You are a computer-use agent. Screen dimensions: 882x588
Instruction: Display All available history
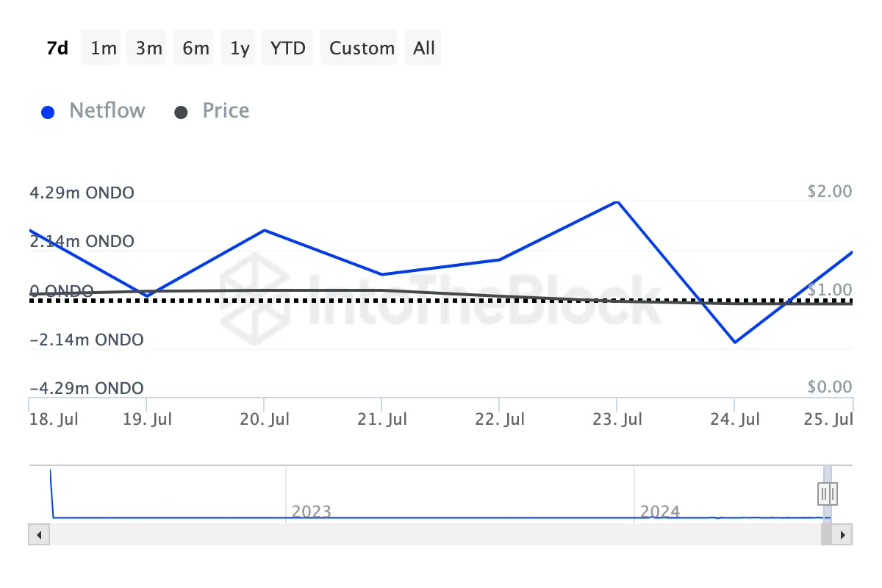pyautogui.click(x=424, y=49)
